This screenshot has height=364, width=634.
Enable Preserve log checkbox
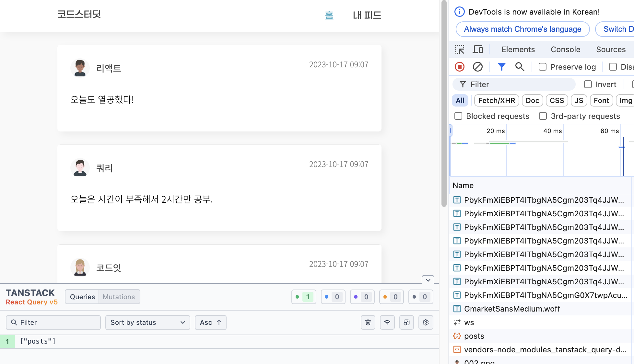coord(542,67)
